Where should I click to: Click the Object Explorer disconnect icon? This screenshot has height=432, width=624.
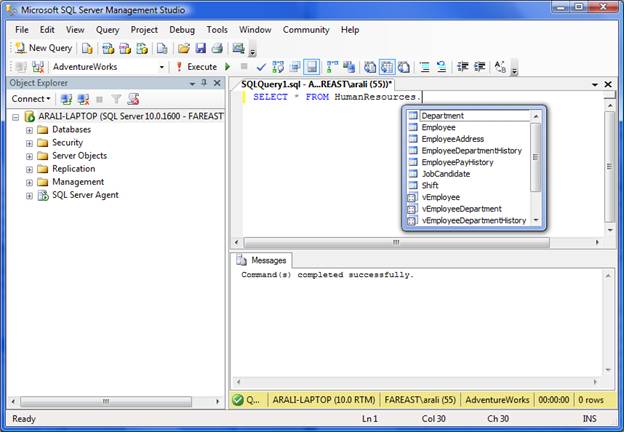(83, 99)
